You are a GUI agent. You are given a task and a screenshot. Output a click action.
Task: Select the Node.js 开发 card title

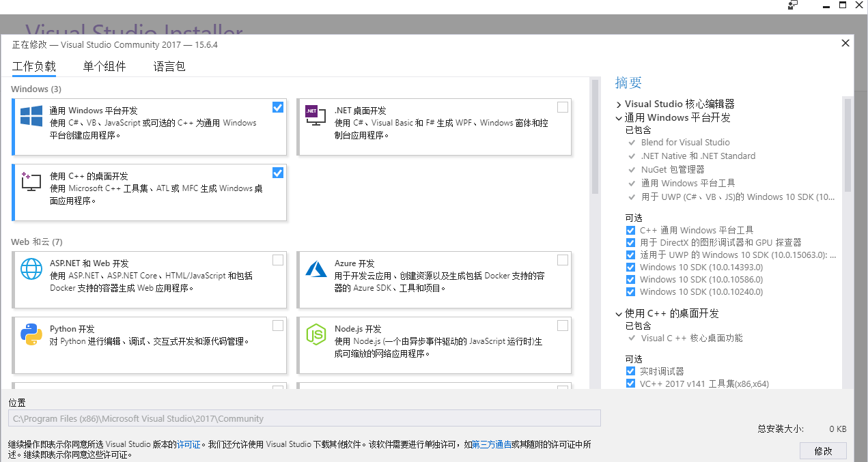[358, 329]
